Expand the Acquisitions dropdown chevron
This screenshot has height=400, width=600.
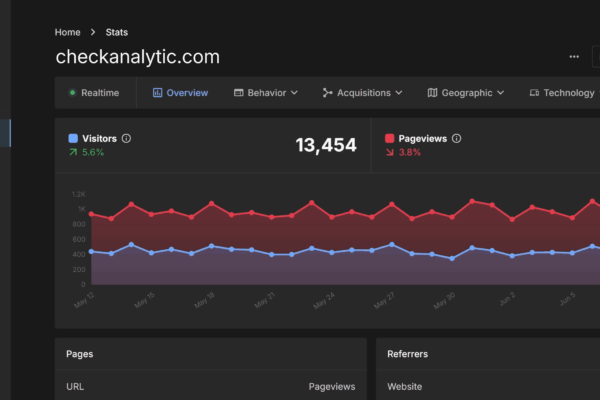[x=399, y=93]
